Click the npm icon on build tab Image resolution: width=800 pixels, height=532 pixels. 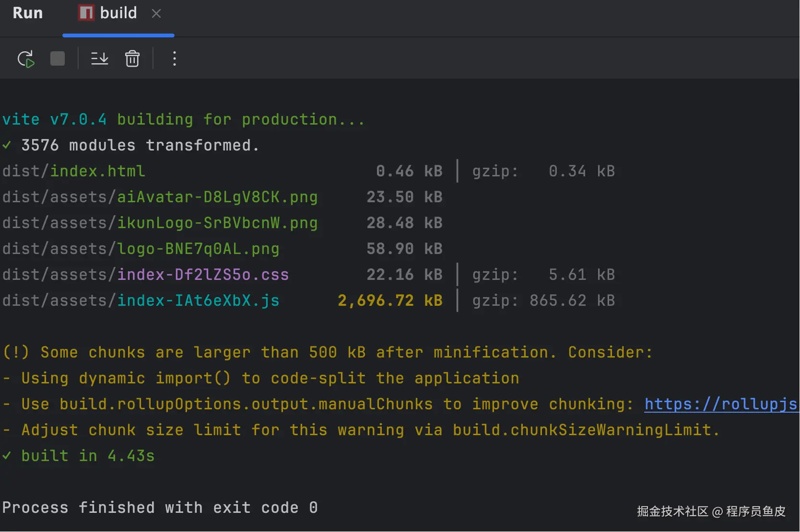coord(86,13)
